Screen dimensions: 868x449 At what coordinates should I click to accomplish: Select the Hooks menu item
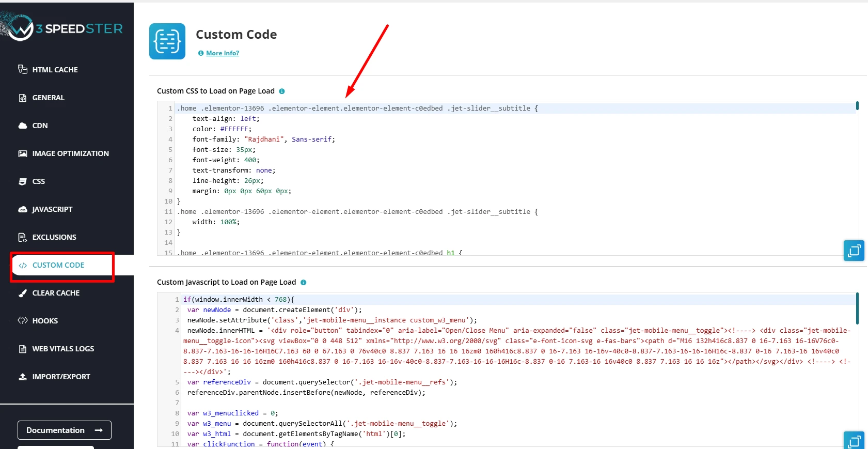tap(45, 321)
